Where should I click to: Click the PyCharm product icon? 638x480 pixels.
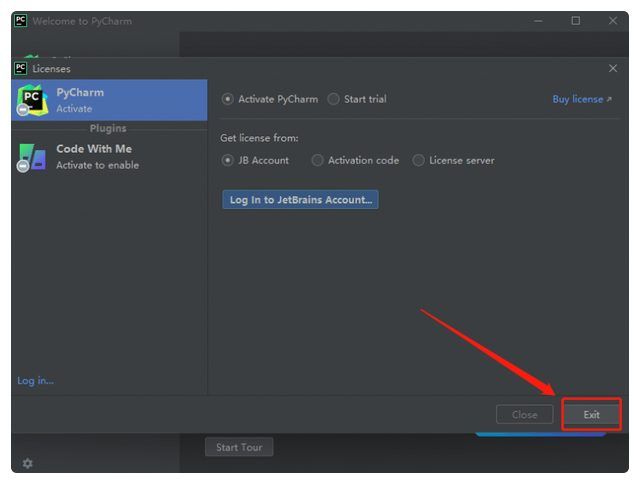click(x=32, y=100)
